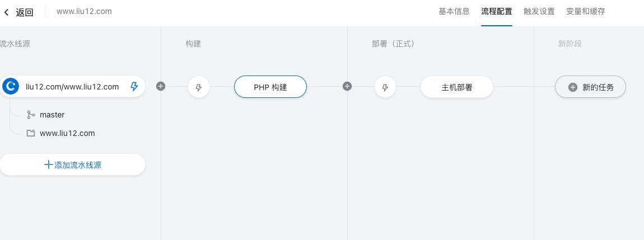Viewport: 644px width, 240px height.
Task: Select the 流程配置 tab
Action: [496, 11]
